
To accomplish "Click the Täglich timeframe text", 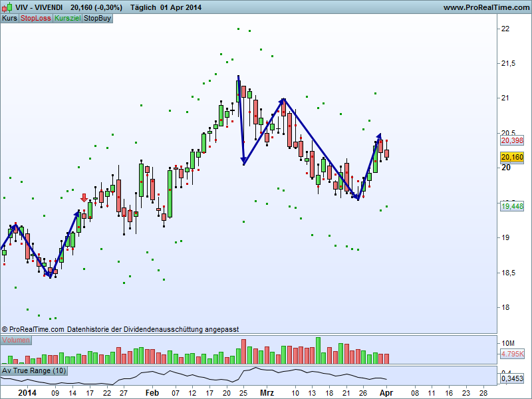I will coord(143,7).
